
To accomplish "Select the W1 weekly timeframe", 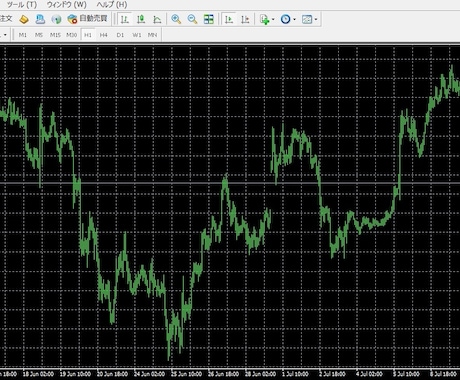I will click(137, 35).
